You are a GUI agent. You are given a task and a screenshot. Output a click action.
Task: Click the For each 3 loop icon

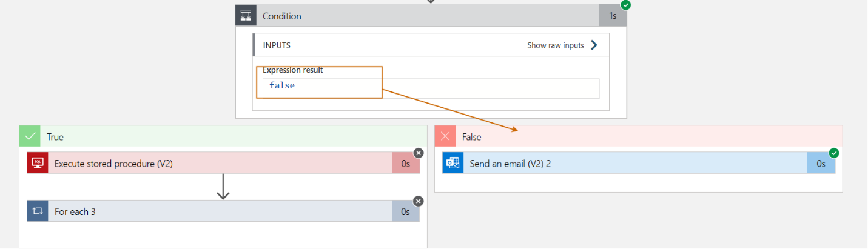(38, 211)
